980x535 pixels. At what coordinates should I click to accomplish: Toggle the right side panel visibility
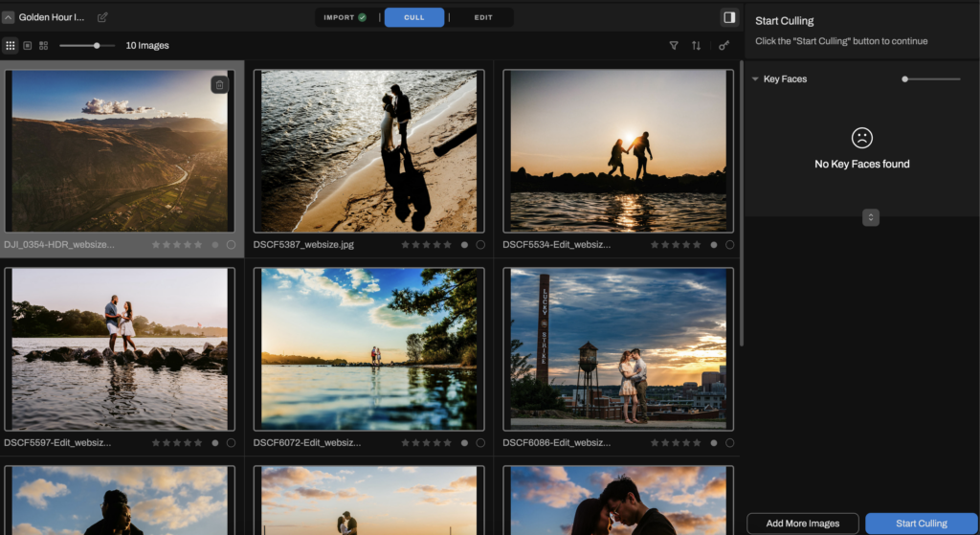(729, 17)
